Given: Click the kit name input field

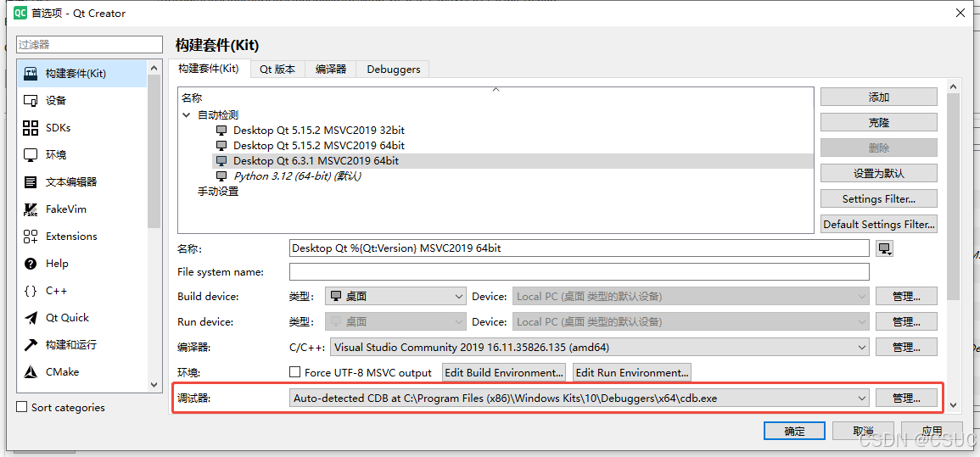Looking at the screenshot, I should click(580, 248).
